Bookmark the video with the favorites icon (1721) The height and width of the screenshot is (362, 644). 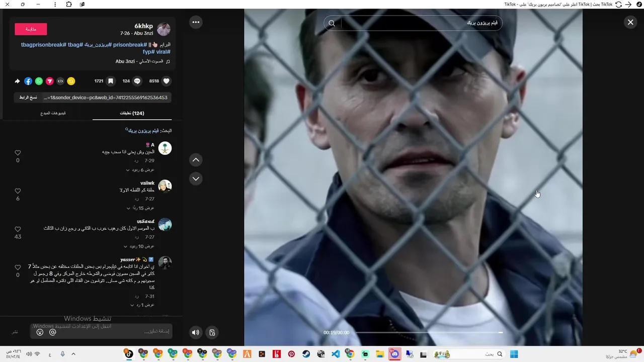110,81
